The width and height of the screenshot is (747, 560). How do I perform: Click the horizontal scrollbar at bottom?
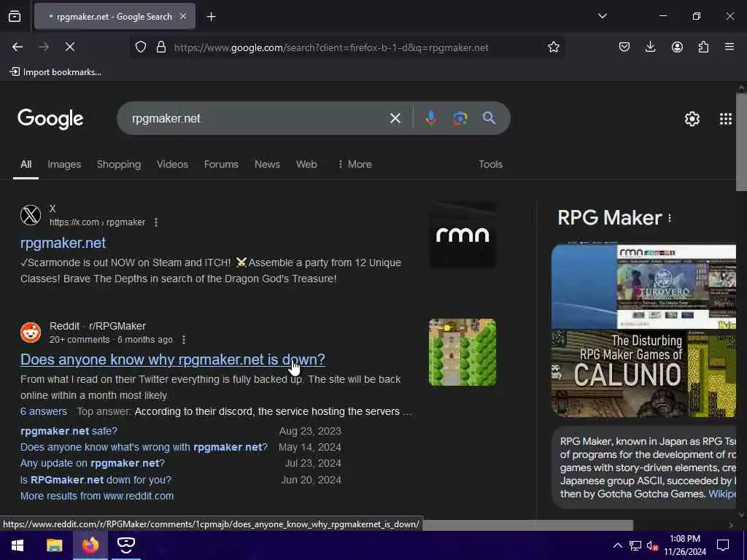(528, 525)
